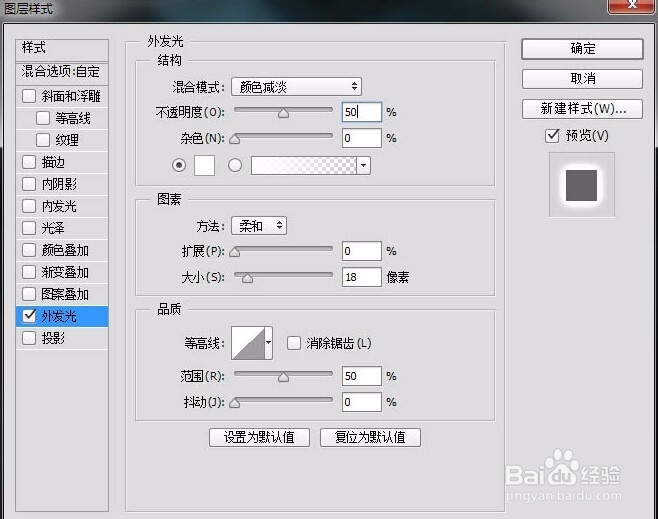
Task: Tick the 描边 checkbox
Action: pyautogui.click(x=29, y=162)
